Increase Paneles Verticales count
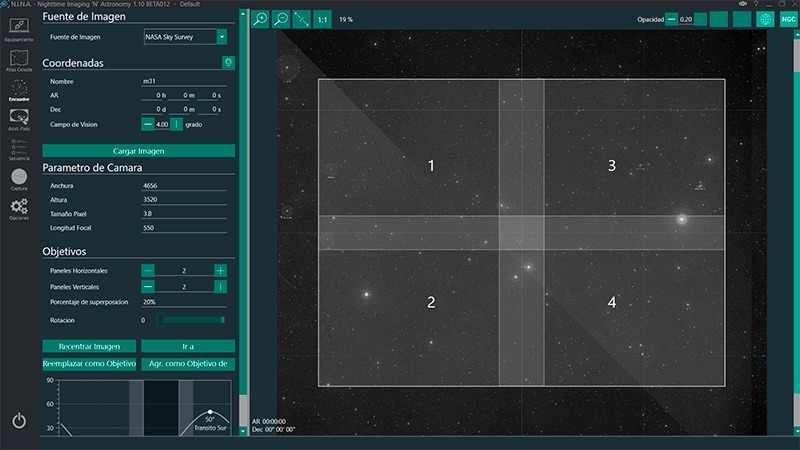This screenshot has height=450, width=800. [x=220, y=287]
